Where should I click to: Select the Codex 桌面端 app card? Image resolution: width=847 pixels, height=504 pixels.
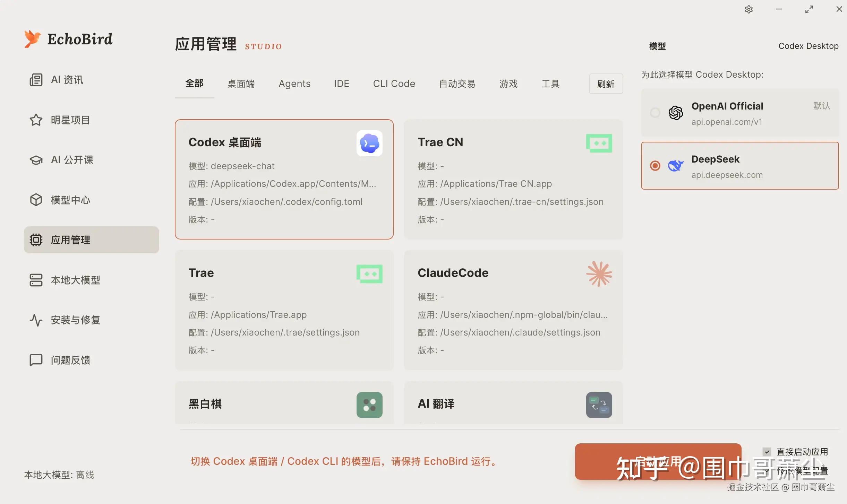pos(284,179)
